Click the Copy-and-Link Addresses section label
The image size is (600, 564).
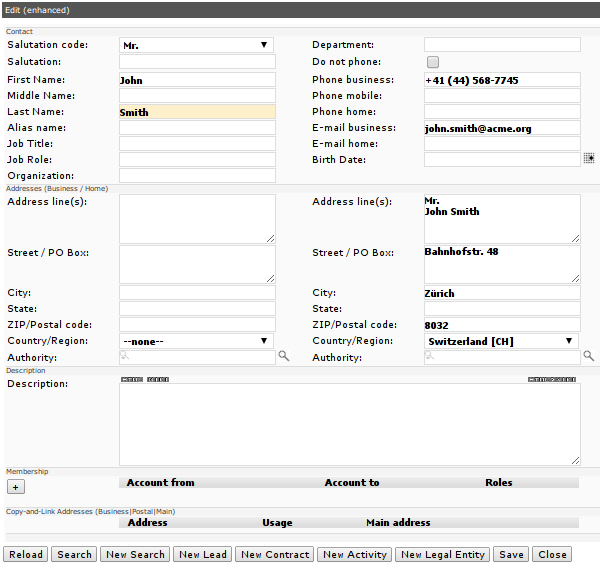[x=91, y=512]
